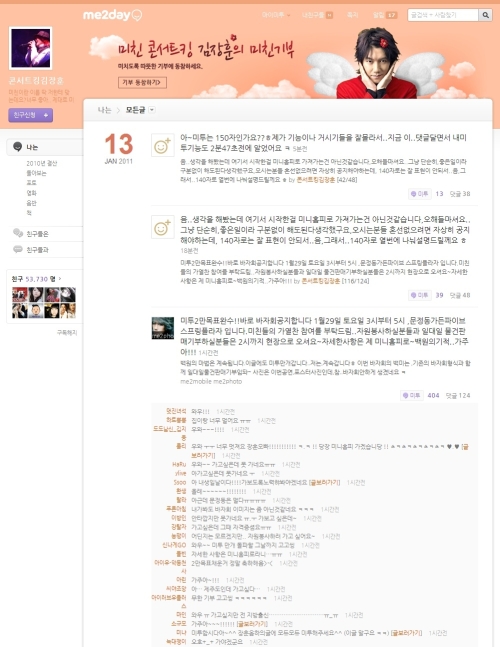This screenshot has height=647, width=500.
Task: Expand the friends list arrow beside 53,730 명
Action: pyautogui.click(x=60, y=279)
